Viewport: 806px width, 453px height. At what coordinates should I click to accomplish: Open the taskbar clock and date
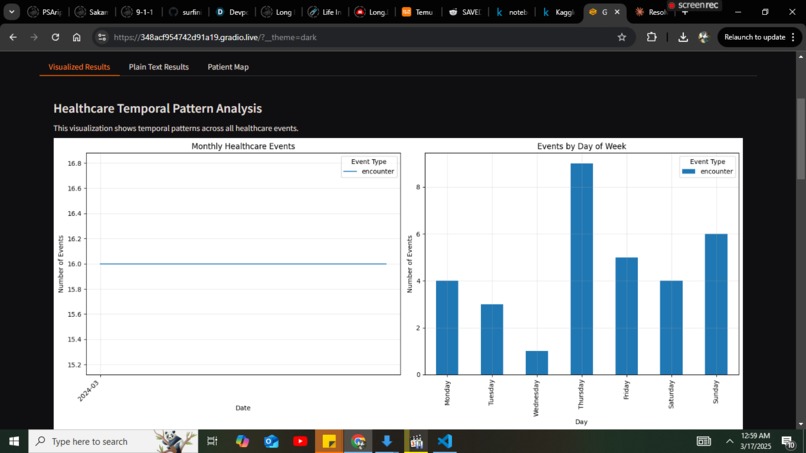756,441
